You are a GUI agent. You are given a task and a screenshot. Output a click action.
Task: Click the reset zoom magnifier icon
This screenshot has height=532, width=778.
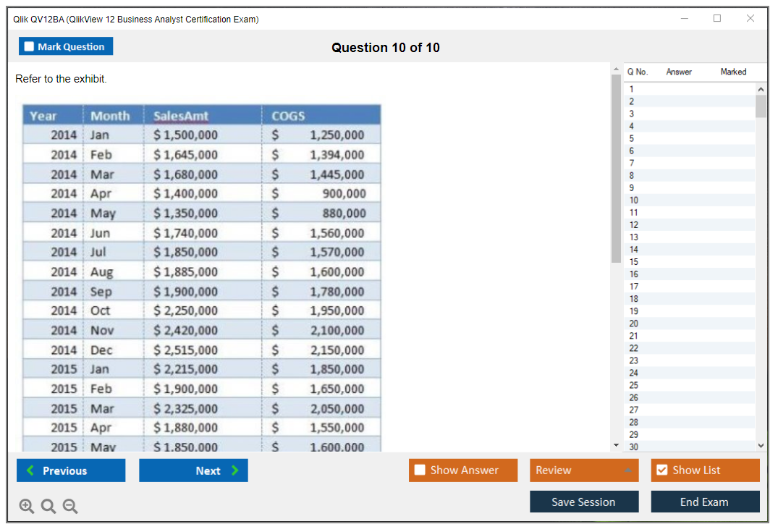pos(48,507)
